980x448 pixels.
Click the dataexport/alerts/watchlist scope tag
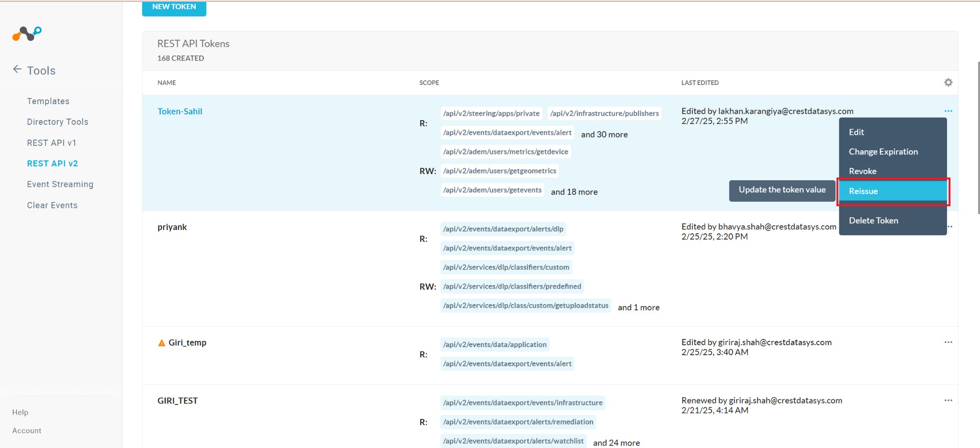point(513,441)
